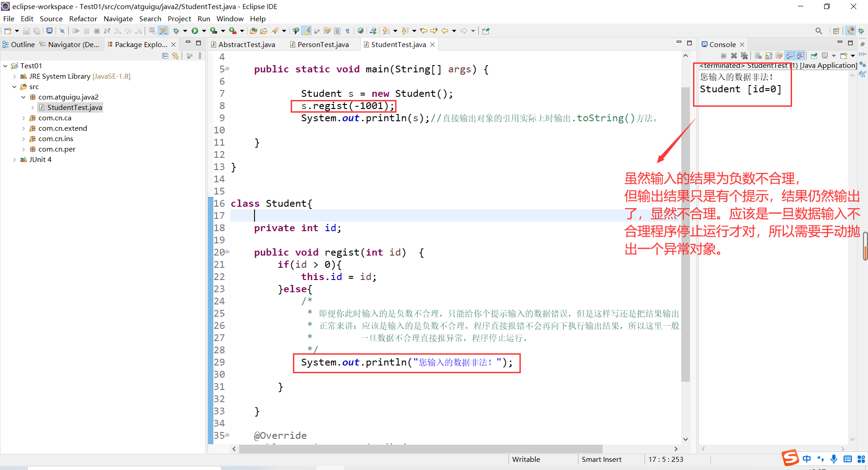Click the magnifier Quick Access search icon
This screenshot has height=470, width=868.
click(x=819, y=31)
